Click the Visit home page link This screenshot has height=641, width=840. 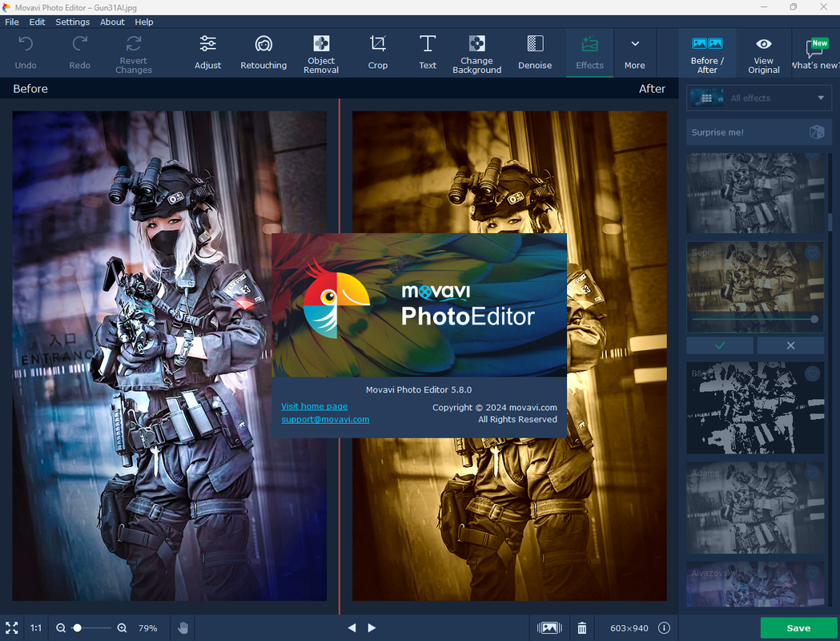pos(315,406)
